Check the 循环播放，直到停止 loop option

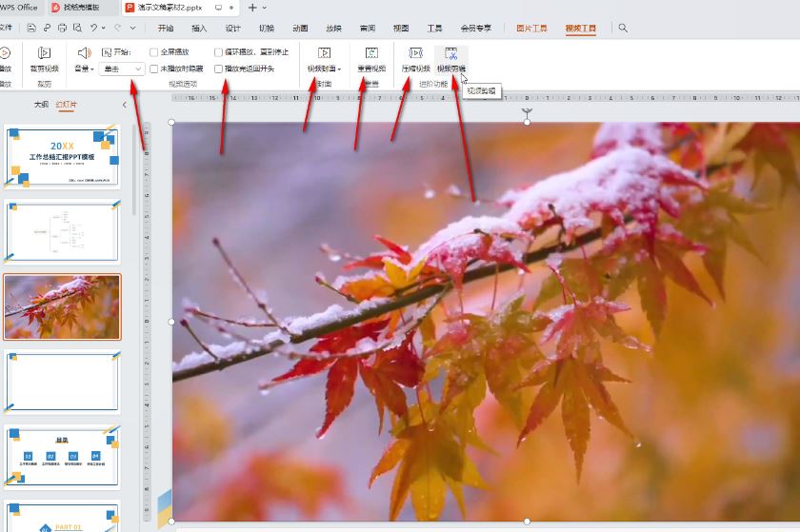pyautogui.click(x=219, y=52)
